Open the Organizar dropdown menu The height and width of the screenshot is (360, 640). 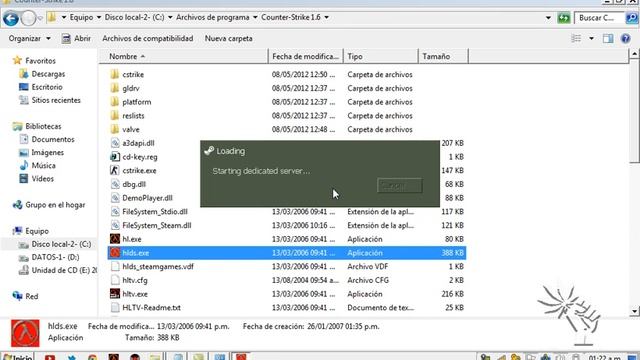(x=29, y=38)
